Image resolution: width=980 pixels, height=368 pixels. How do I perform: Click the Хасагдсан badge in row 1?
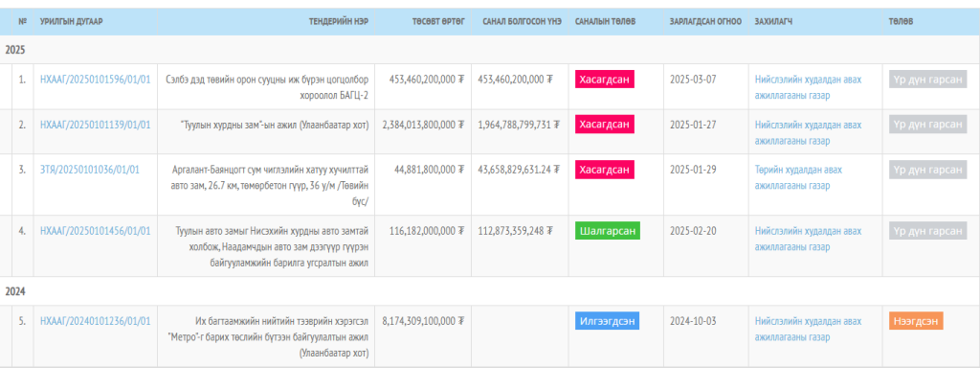[605, 80]
